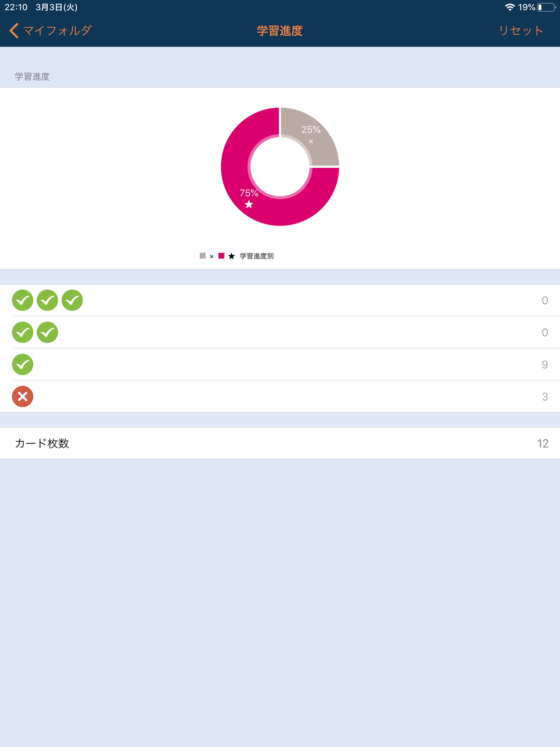Tap the back chevron beside マイフォルダ

point(14,31)
